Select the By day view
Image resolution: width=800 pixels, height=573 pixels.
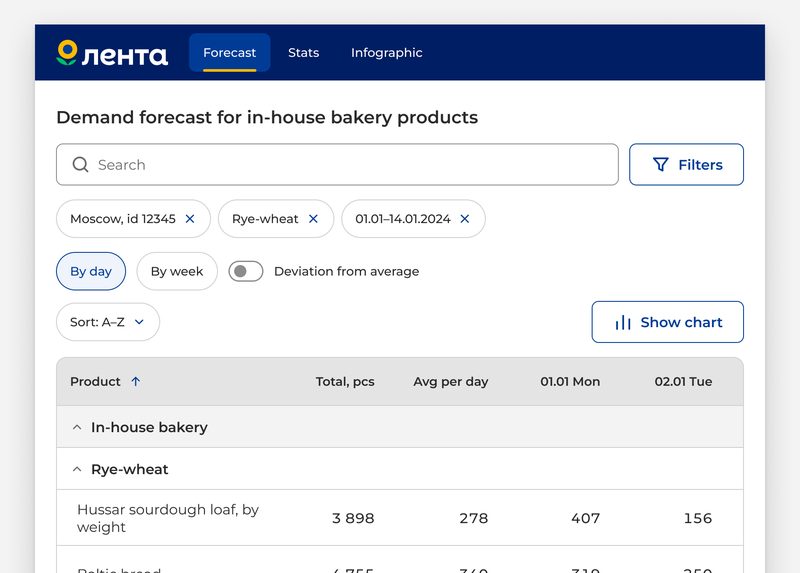(91, 271)
